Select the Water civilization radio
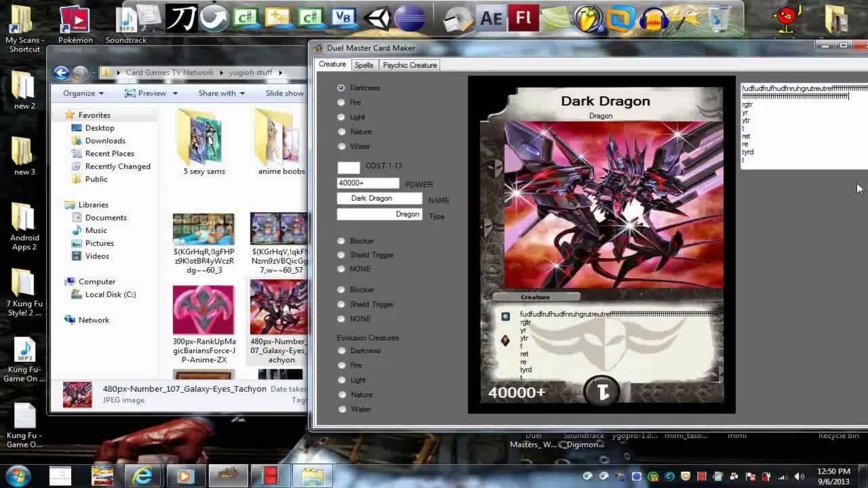This screenshot has width=868, height=488. (x=341, y=146)
